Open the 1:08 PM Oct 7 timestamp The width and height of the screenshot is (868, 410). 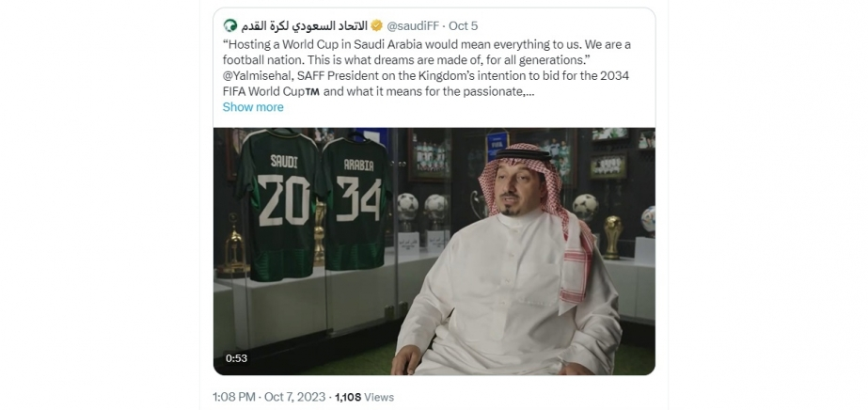pos(269,397)
